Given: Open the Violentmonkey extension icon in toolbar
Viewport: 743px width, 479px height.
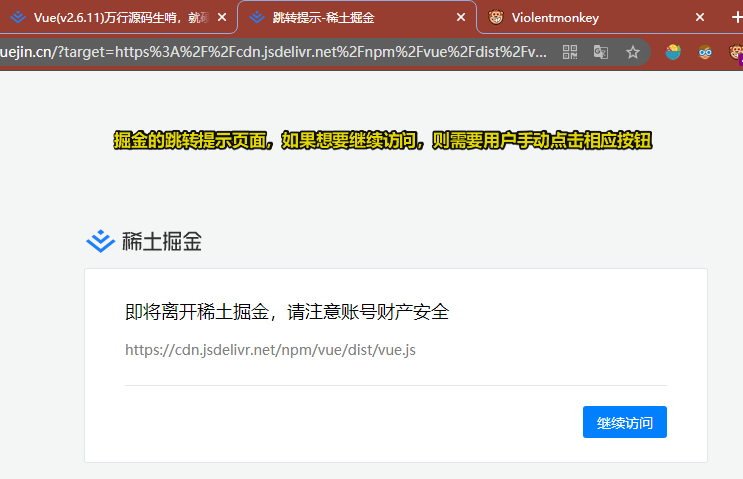Looking at the screenshot, I should 736,52.
